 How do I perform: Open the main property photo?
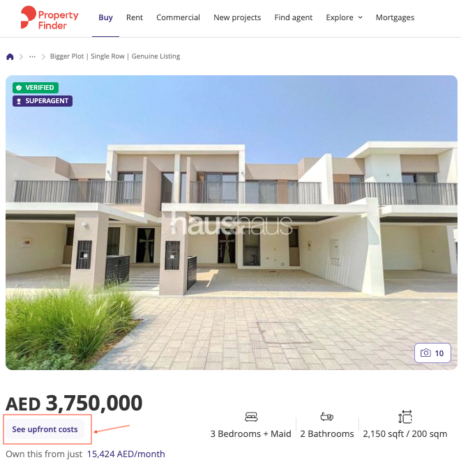click(x=232, y=222)
